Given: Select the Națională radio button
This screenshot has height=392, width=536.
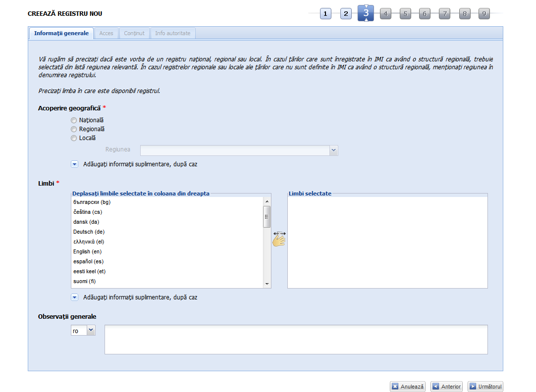Looking at the screenshot, I should click(x=74, y=120).
